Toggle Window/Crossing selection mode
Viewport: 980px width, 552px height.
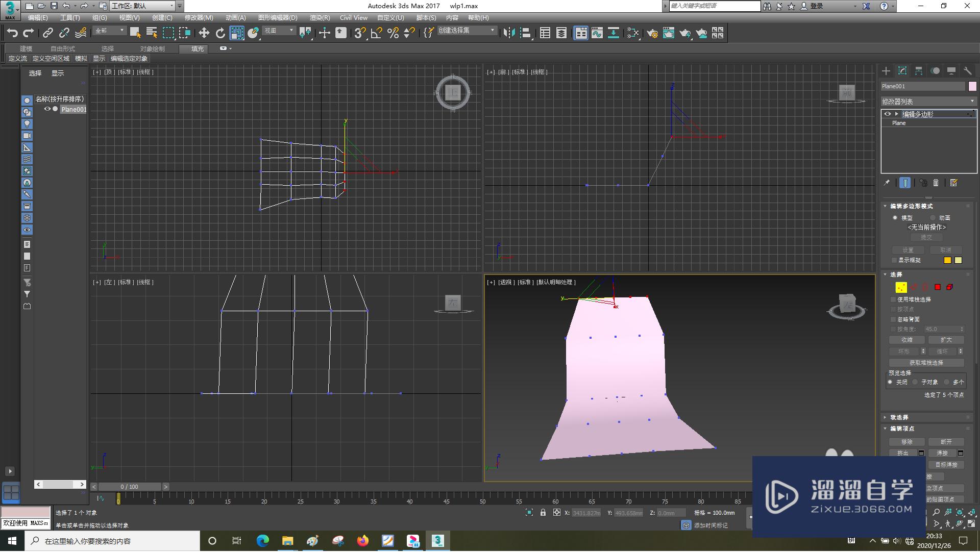point(185,33)
